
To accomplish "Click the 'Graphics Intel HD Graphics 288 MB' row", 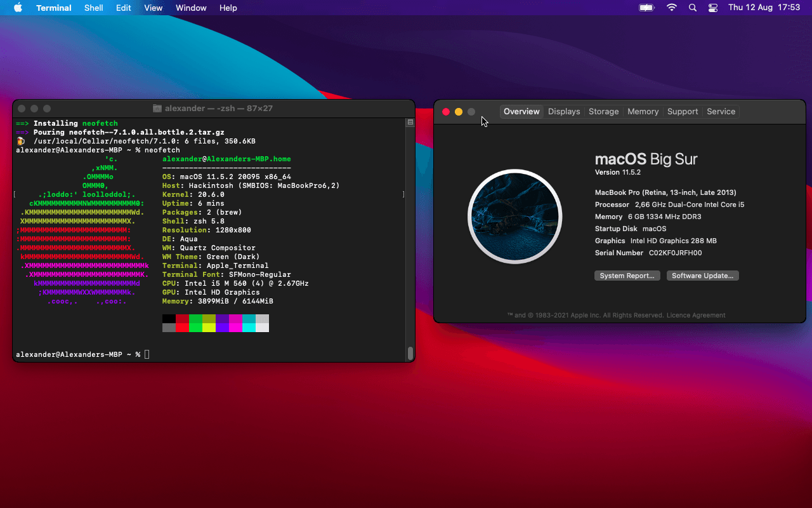I will [x=656, y=241].
